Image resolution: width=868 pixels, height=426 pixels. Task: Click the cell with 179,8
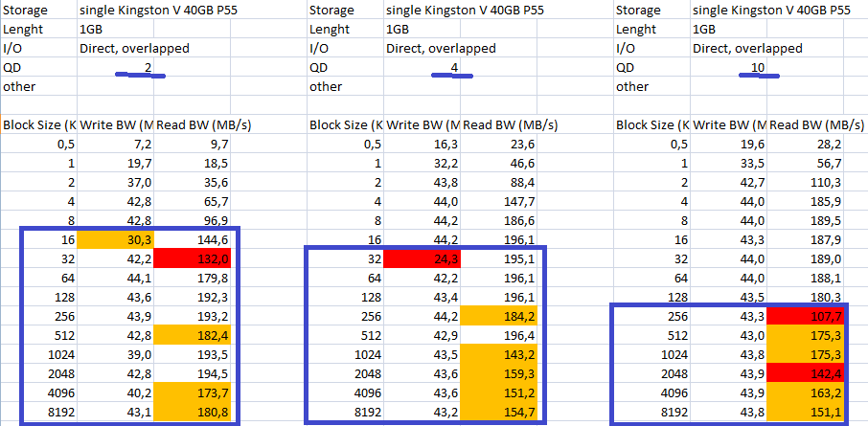192,279
